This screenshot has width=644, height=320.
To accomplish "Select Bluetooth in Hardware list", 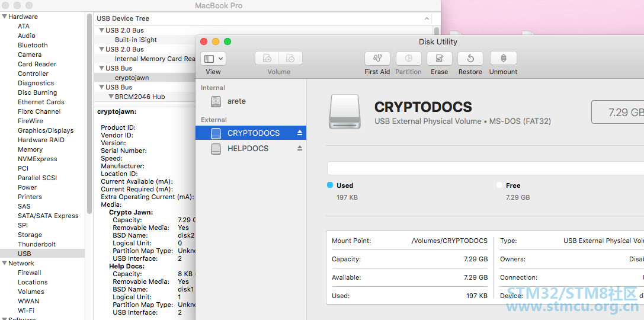I will tap(33, 45).
